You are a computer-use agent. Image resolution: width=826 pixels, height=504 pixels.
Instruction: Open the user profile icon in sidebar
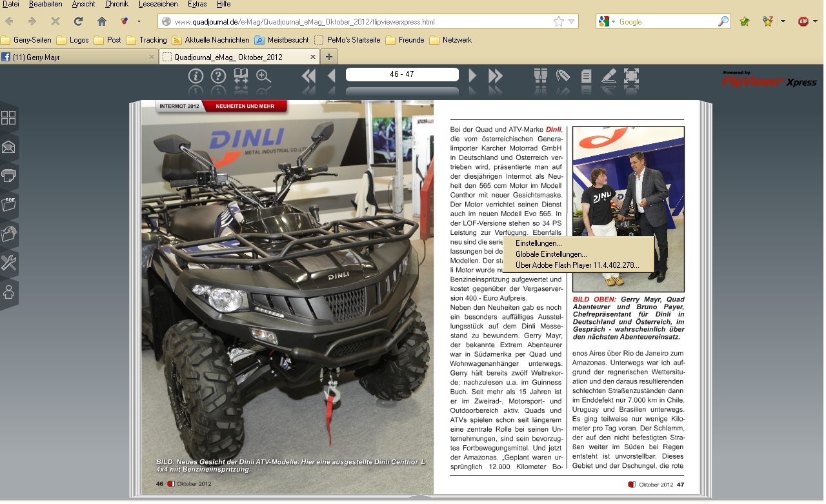8,292
